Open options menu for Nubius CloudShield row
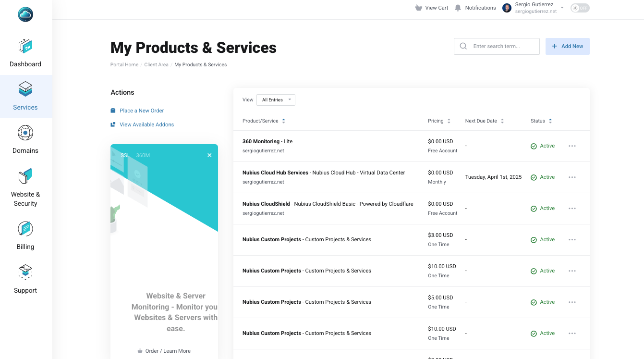The height and width of the screenshot is (359, 644). (572, 209)
